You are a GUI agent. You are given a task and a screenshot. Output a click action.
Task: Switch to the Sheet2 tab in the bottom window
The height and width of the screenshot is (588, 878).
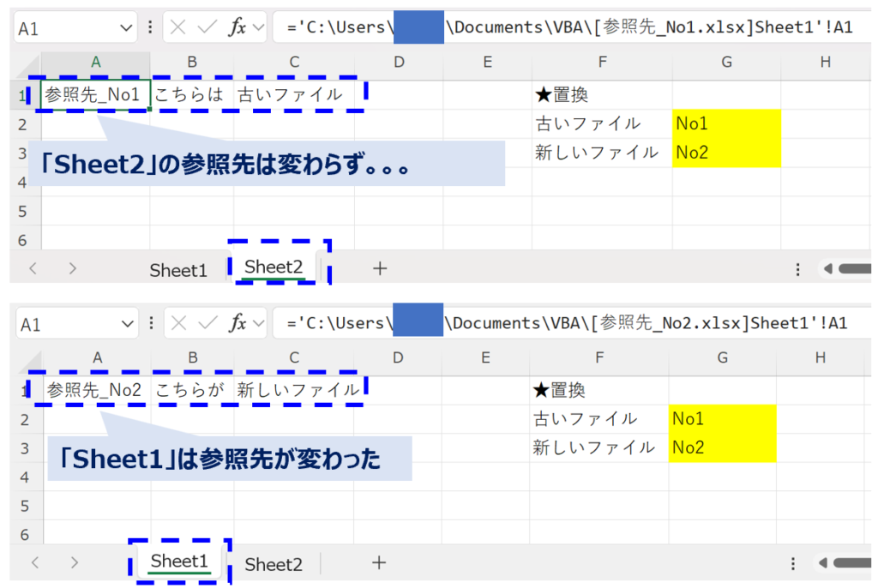coord(274,564)
